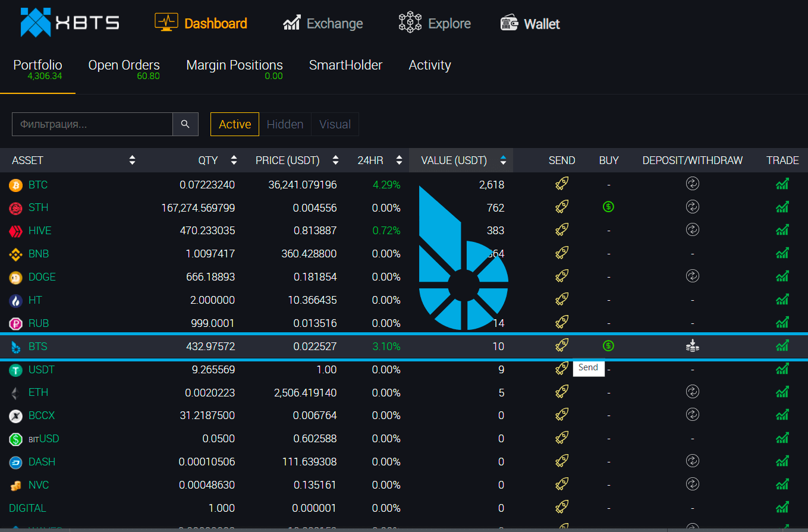Open deposit/withdraw for DOGE

(x=692, y=276)
